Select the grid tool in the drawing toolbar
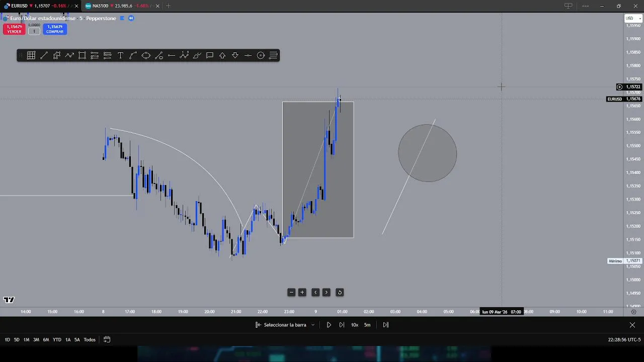 31,55
